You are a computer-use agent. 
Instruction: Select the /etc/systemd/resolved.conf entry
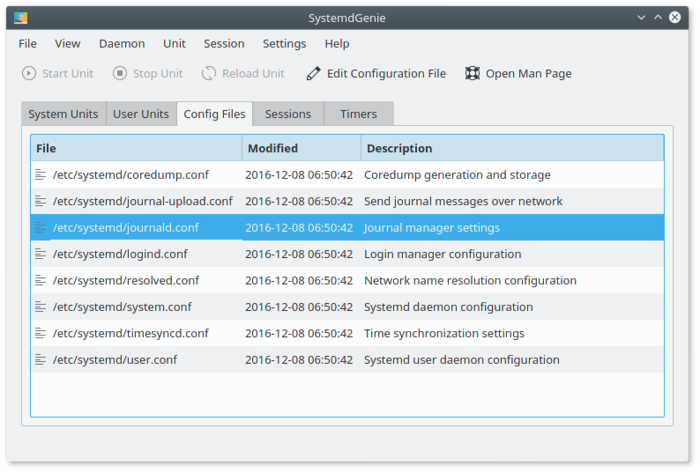pos(126,281)
